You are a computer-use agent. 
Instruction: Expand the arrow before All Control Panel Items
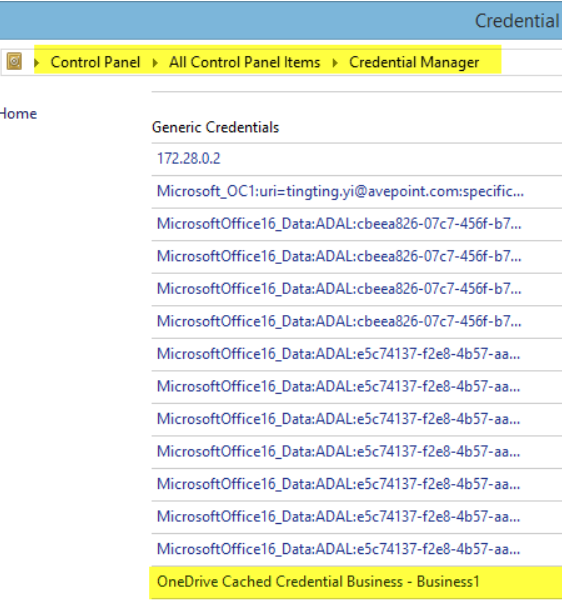[155, 62]
